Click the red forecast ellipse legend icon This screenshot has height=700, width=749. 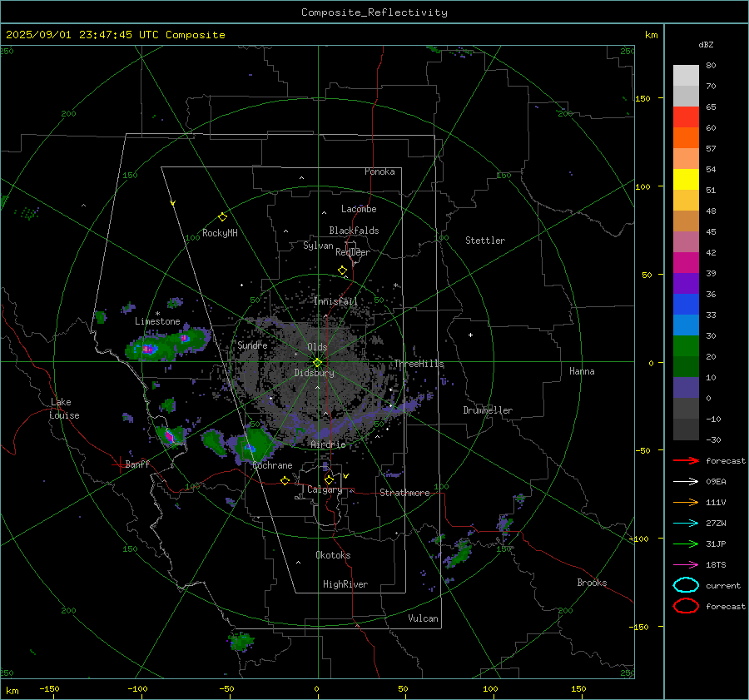(x=686, y=606)
